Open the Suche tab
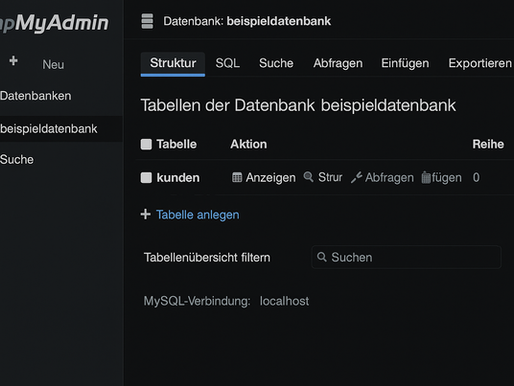 coord(276,63)
